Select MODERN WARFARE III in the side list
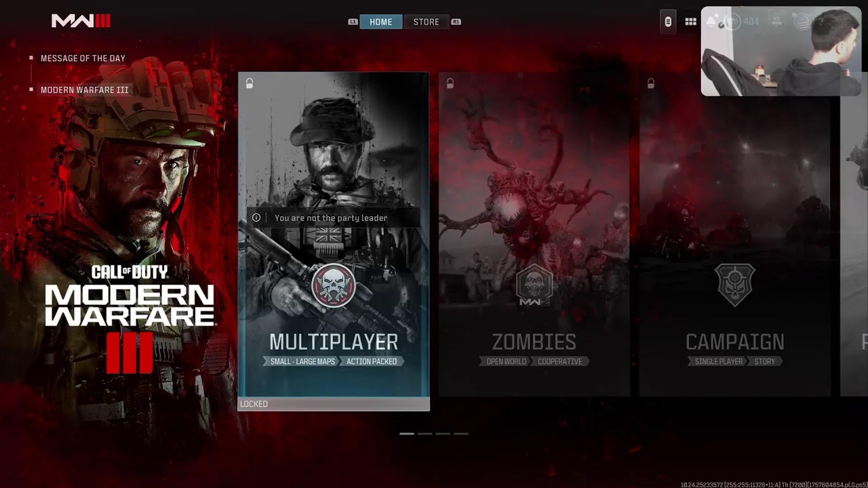This screenshot has height=488, width=868. click(x=84, y=90)
